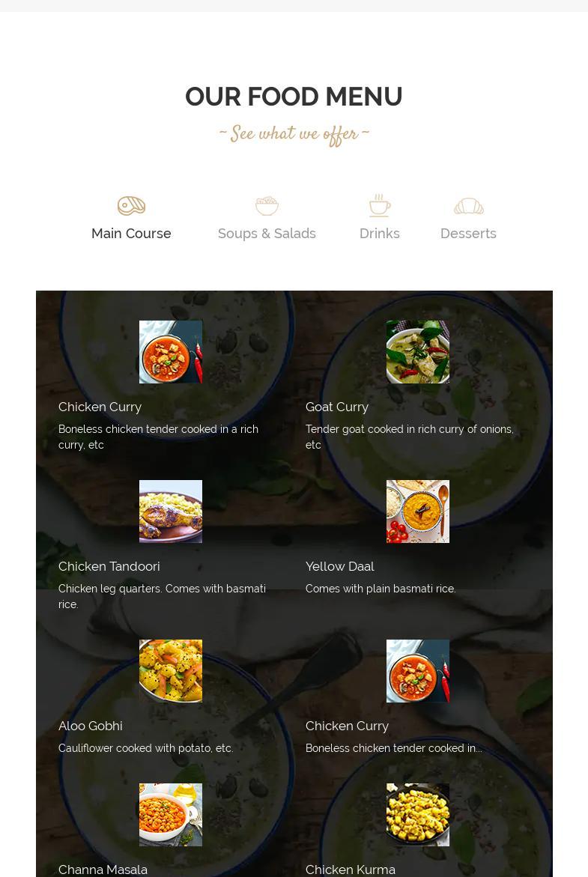The width and height of the screenshot is (588, 877).
Task: Click the Goat Curry title
Action: point(337,407)
